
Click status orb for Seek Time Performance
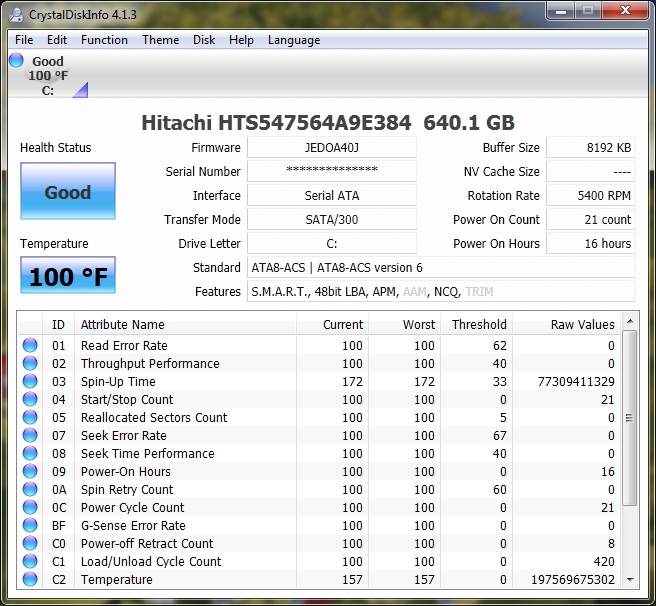tap(30, 453)
